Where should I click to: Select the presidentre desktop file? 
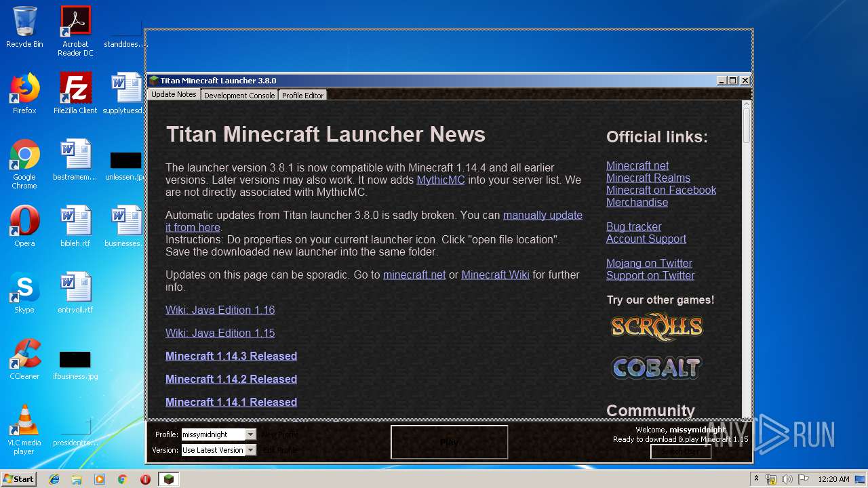coord(75,430)
